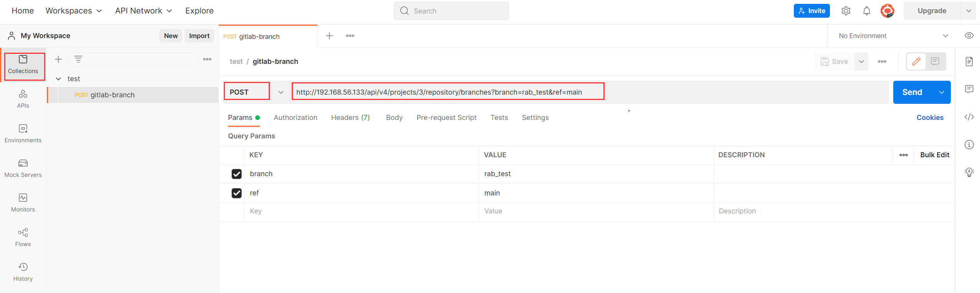The width and height of the screenshot is (980, 293).
Task: Open collections panel more options
Action: (x=207, y=59)
